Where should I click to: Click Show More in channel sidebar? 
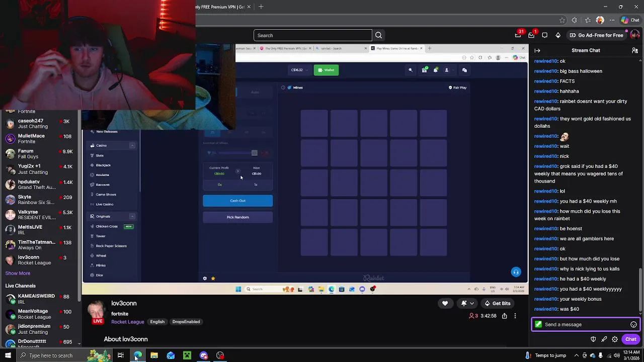coord(18,273)
